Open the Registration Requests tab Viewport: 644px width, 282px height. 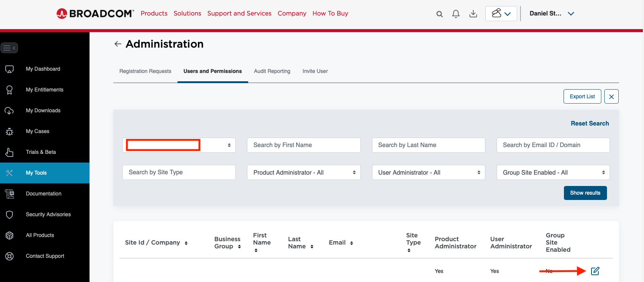pyautogui.click(x=145, y=71)
